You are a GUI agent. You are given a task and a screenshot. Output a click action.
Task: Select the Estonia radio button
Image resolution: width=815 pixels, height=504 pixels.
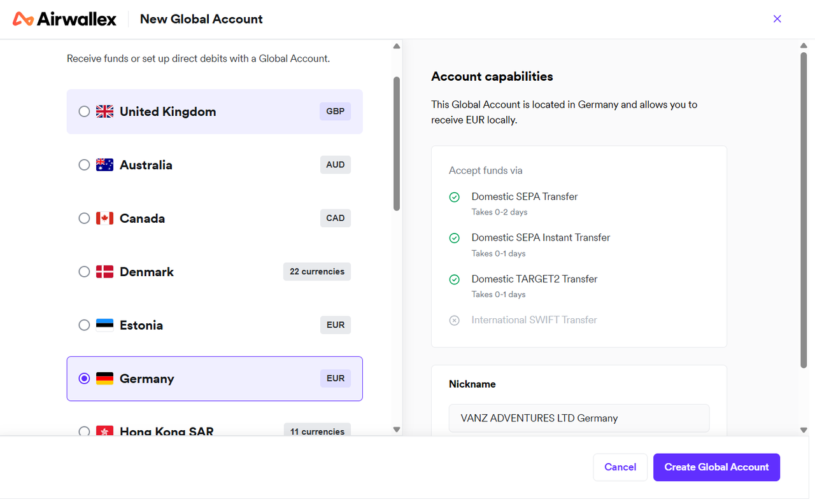click(x=84, y=325)
